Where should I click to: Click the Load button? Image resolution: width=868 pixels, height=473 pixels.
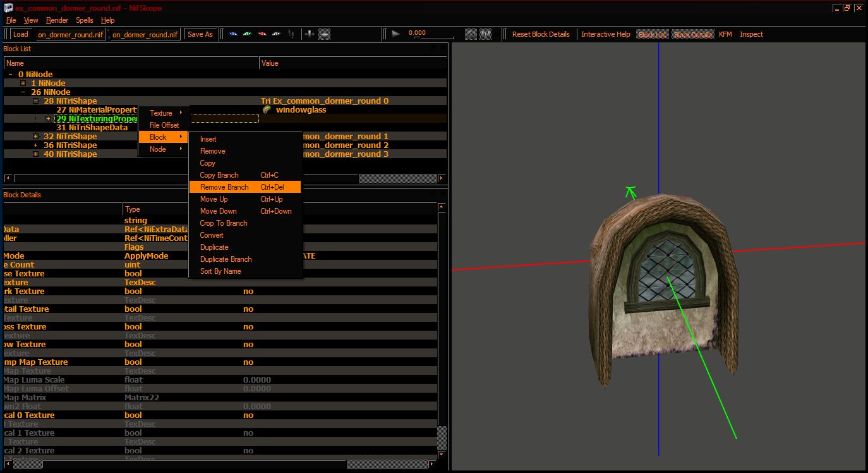click(x=21, y=34)
